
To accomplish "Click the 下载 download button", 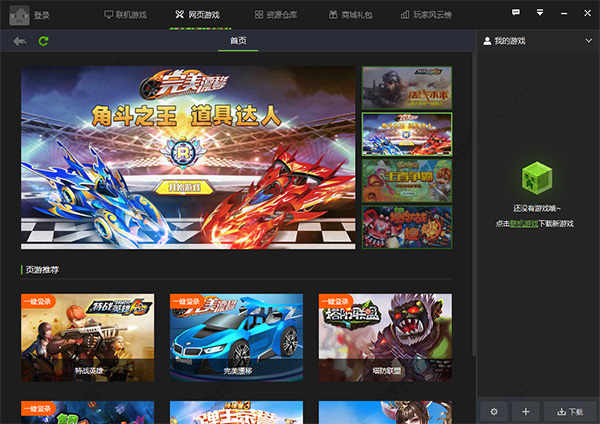I will (570, 411).
